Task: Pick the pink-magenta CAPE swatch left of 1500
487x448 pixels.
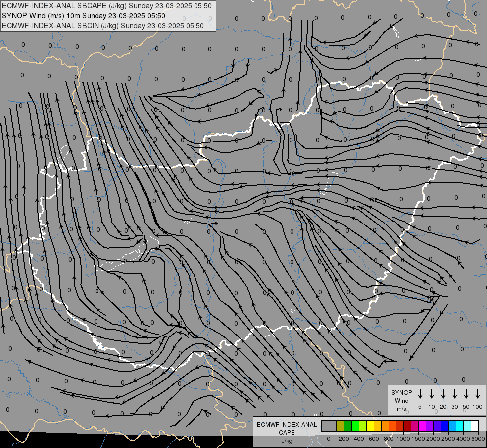Action: 415,426
